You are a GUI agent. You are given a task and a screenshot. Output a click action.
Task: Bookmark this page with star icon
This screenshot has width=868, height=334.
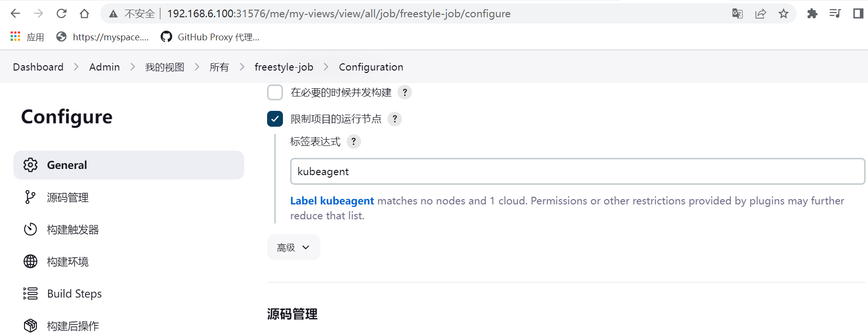point(784,13)
